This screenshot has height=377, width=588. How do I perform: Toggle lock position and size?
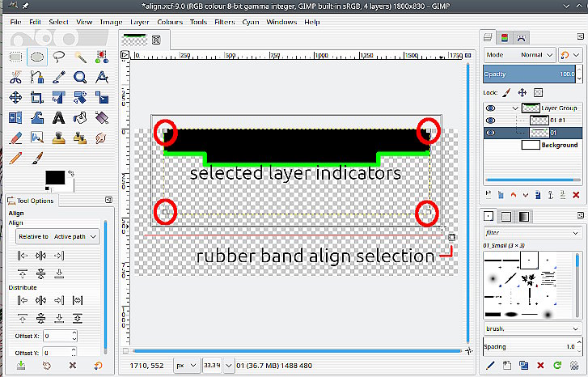click(x=522, y=93)
